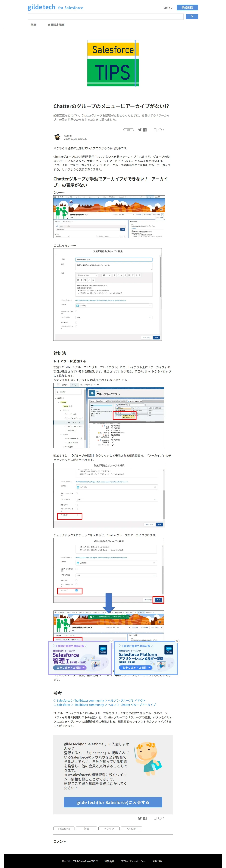Image resolution: width=226 pixels, height=868 pixels.
Task: Click お申し込み on Platform ad banner
Action: click(135, 668)
